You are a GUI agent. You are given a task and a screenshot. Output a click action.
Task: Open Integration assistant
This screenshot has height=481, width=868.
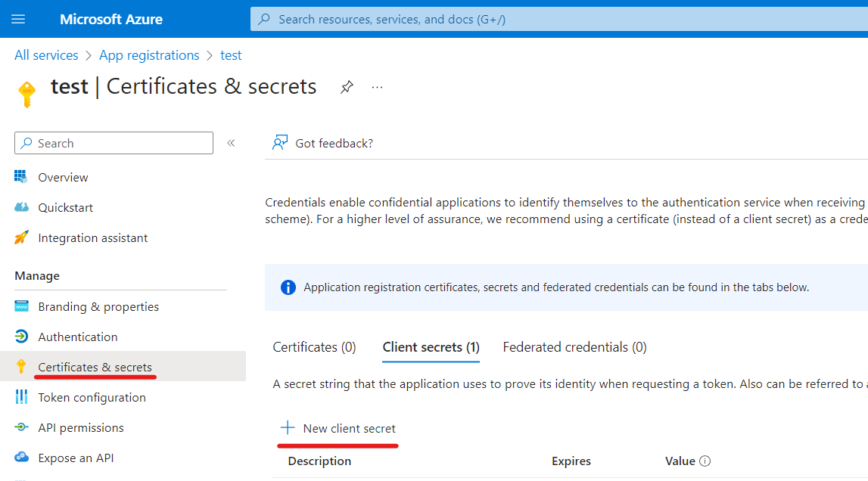tap(92, 238)
